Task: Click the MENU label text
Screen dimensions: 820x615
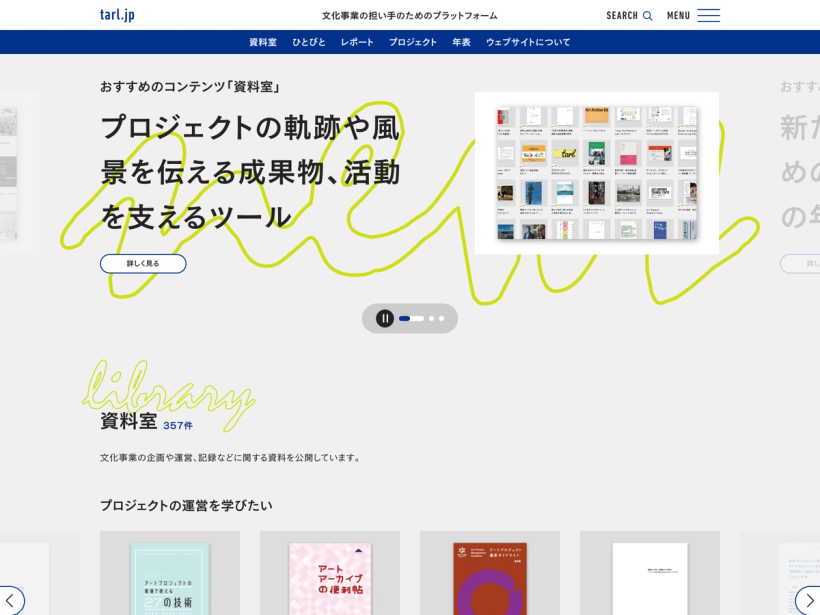Action: coord(678,16)
